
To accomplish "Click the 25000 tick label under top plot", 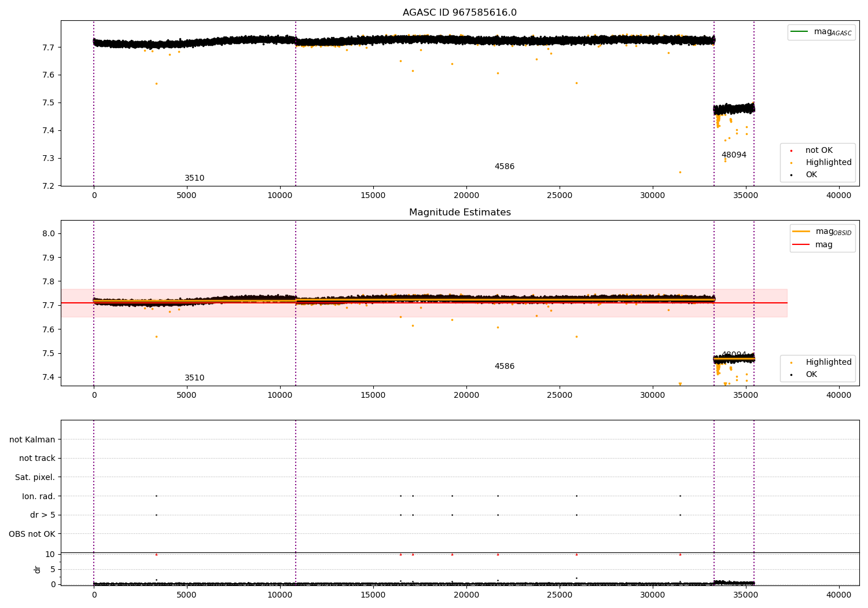I will (x=560, y=196).
